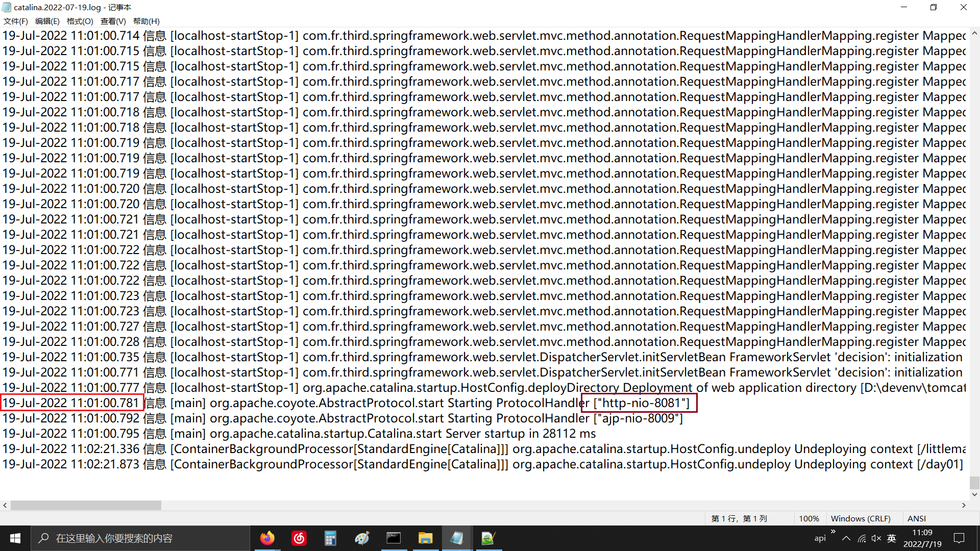
Task: Click the 第 1 行, 第 1 列 status entry
Action: (739, 518)
